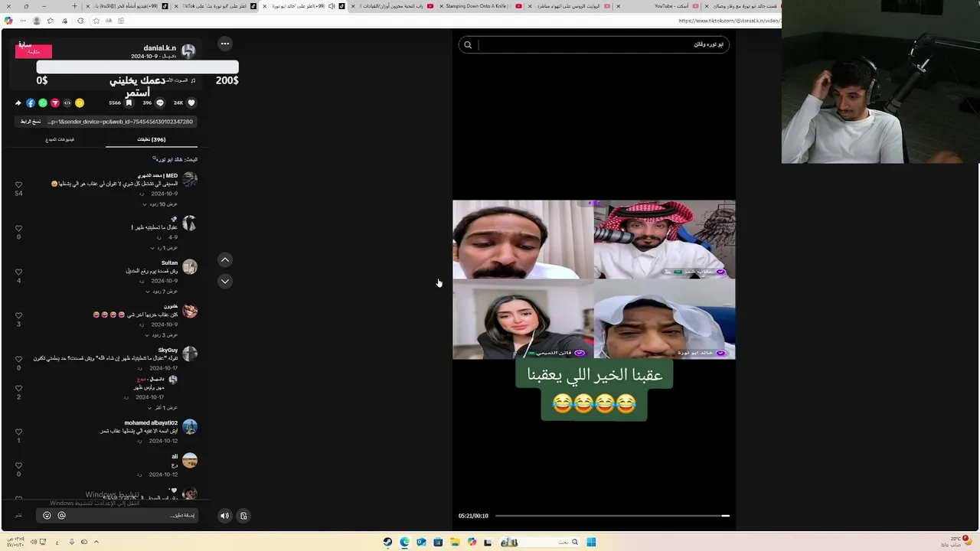Open system volume tray icon

pyautogui.click(x=33, y=542)
